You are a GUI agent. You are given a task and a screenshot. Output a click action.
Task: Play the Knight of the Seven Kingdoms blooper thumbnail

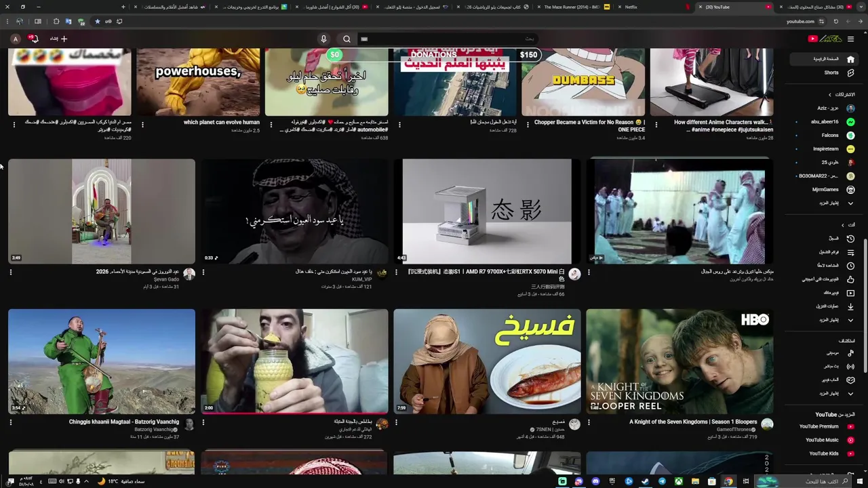coord(679,361)
